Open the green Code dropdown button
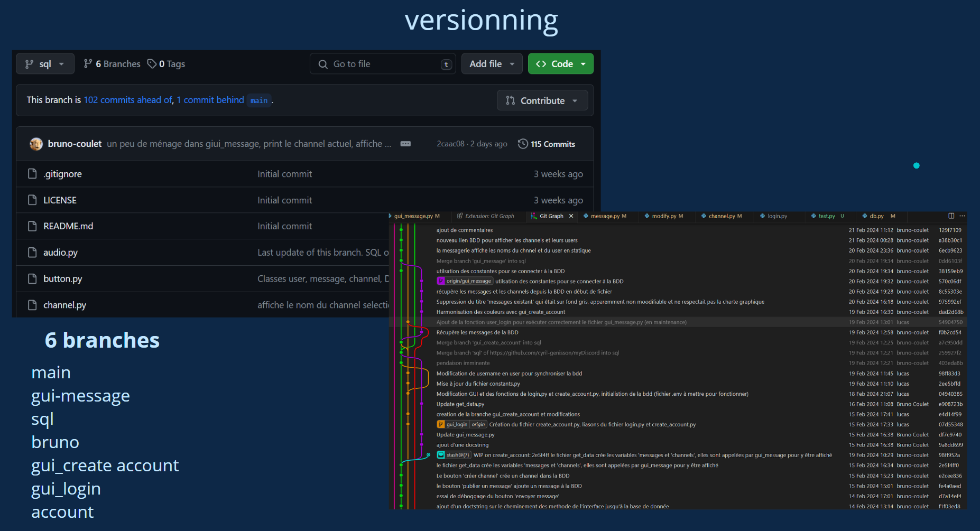This screenshot has width=980, height=531. point(560,64)
